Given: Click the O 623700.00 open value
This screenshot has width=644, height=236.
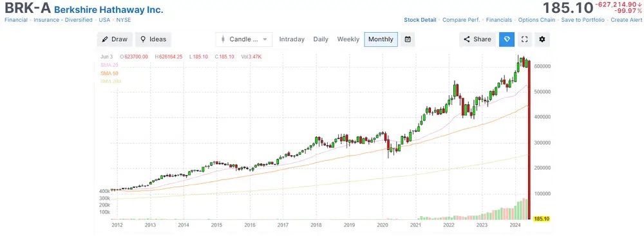Looking at the screenshot, I should (x=134, y=57).
